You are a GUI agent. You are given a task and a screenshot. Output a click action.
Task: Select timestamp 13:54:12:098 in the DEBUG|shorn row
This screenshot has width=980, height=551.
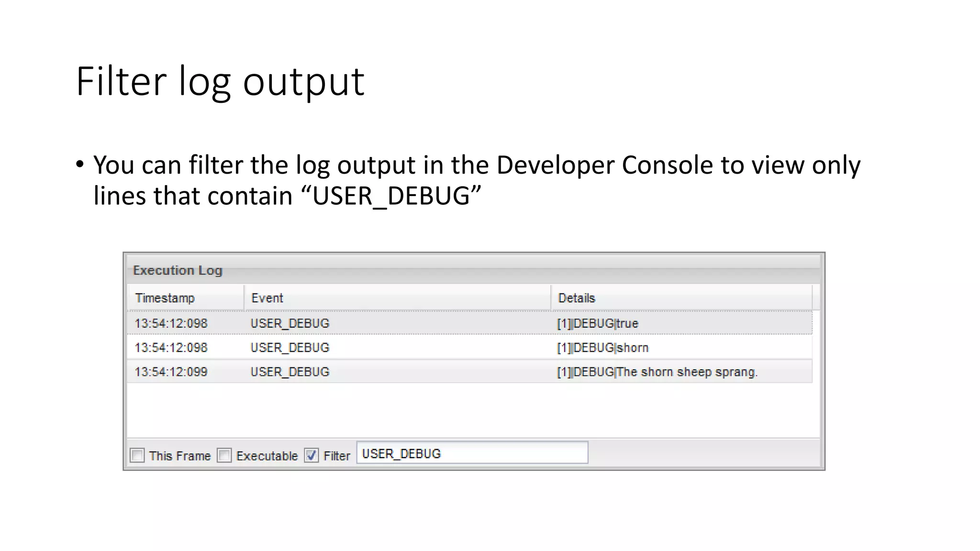[171, 348]
